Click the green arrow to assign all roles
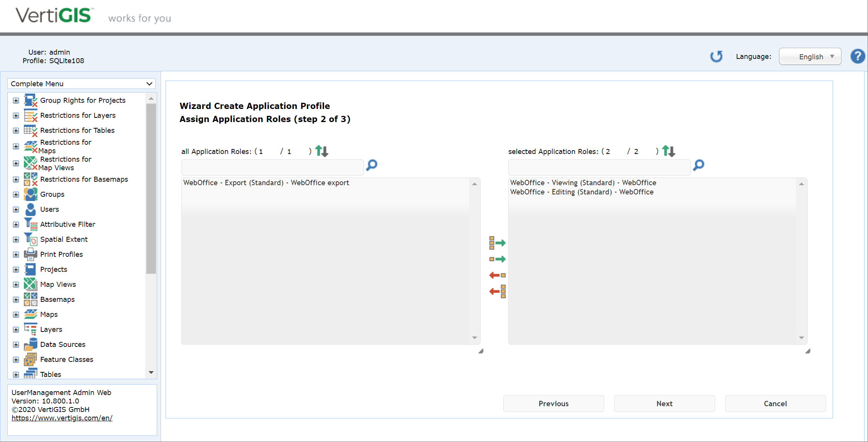Image resolution: width=868 pixels, height=442 pixels. 498,243
